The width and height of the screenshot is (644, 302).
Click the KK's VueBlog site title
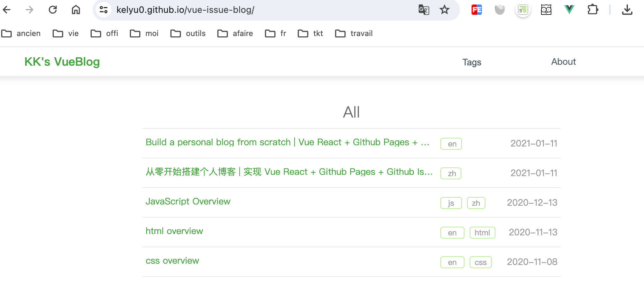pos(62,62)
